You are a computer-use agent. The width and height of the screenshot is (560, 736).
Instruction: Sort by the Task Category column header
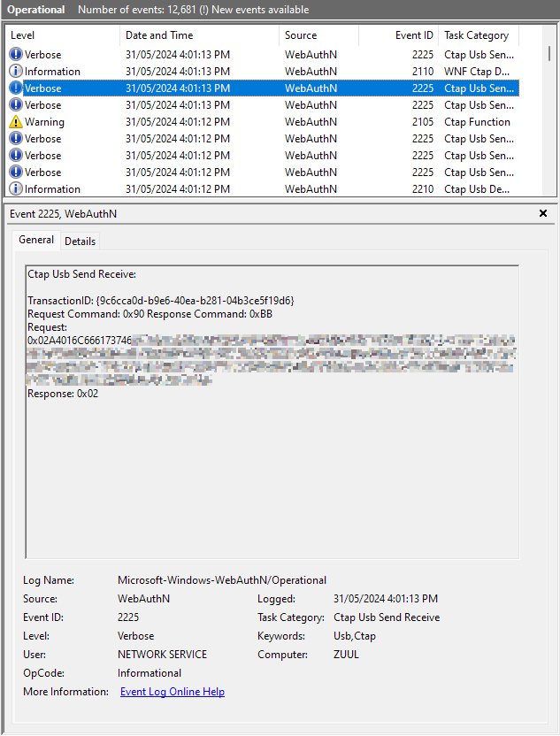pyautogui.click(x=479, y=35)
